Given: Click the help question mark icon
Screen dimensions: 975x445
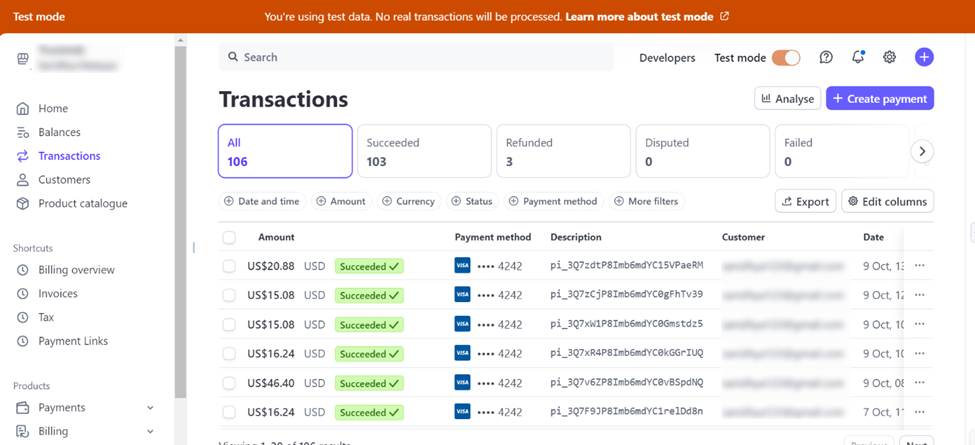Looking at the screenshot, I should pyautogui.click(x=826, y=58).
